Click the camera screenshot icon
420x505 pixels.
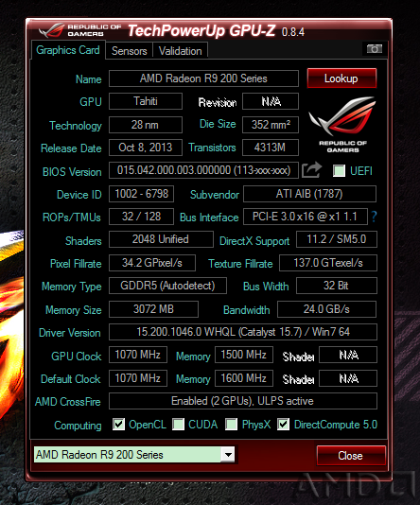(x=375, y=48)
